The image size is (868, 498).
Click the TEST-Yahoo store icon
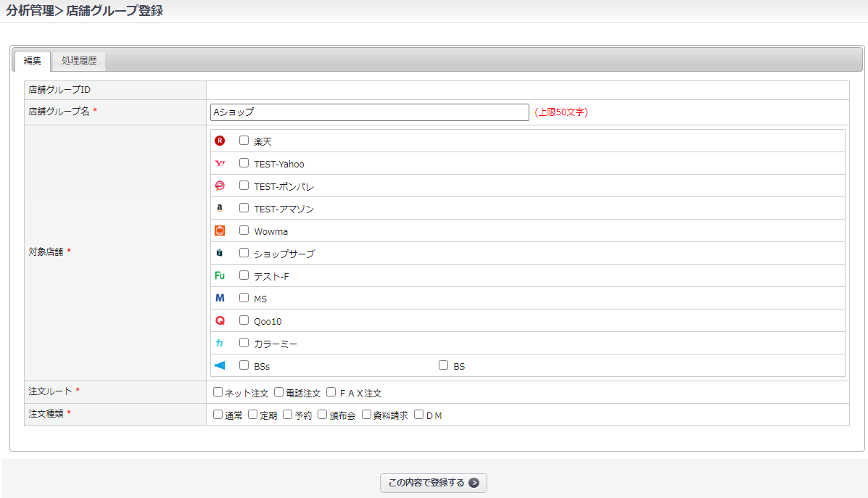pyautogui.click(x=220, y=163)
